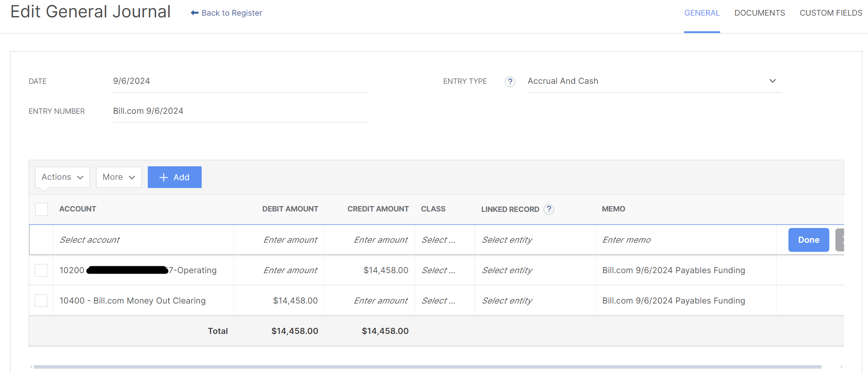Click the horizontal scrollbar below the table
The image size is (868, 373).
pos(427,367)
